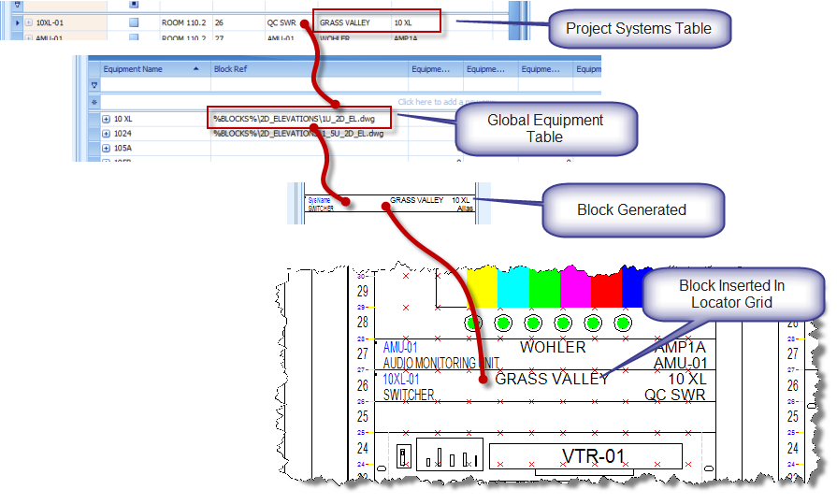Click the Alias attribute in generated block

tap(465, 209)
